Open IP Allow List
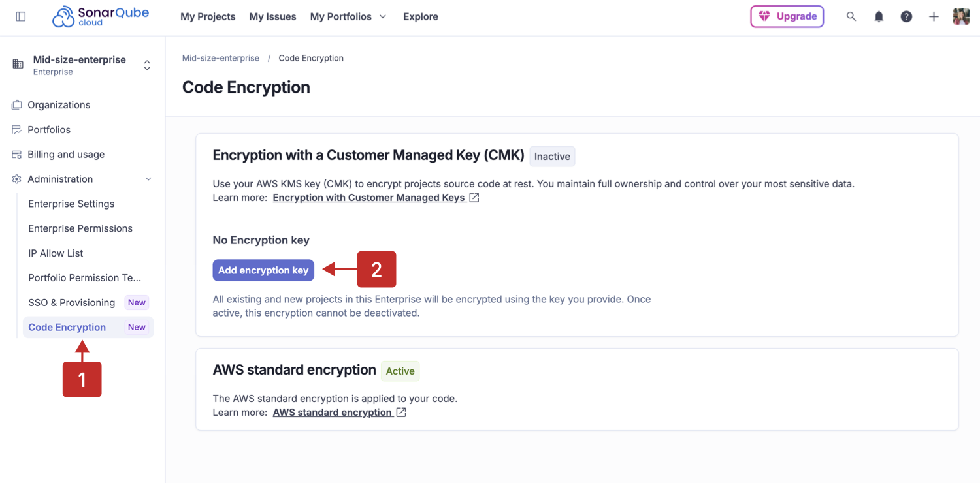The image size is (980, 483). click(56, 253)
